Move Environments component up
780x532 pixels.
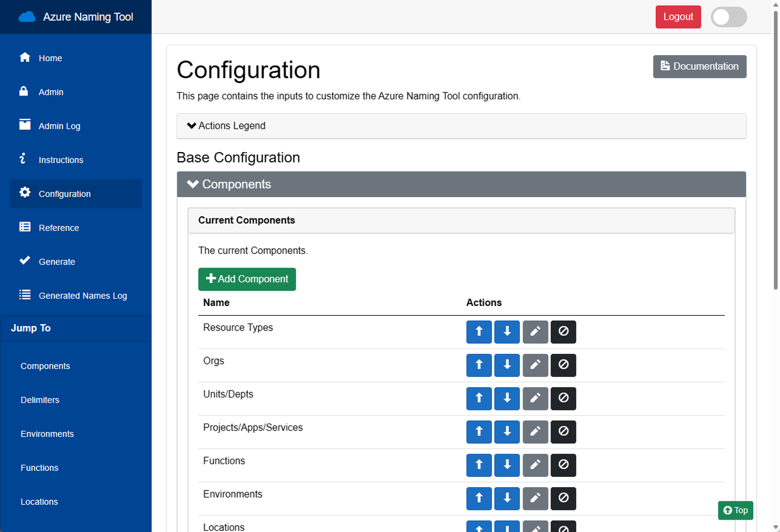point(479,498)
